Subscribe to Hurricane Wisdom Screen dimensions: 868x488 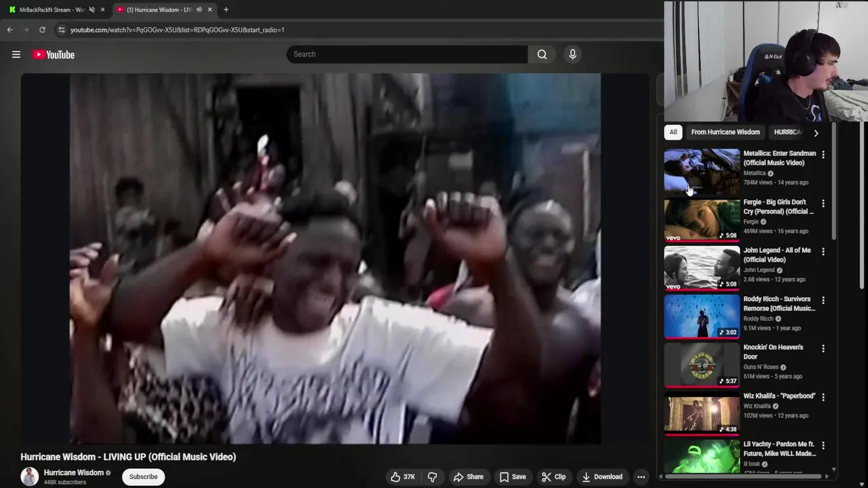[143, 476]
